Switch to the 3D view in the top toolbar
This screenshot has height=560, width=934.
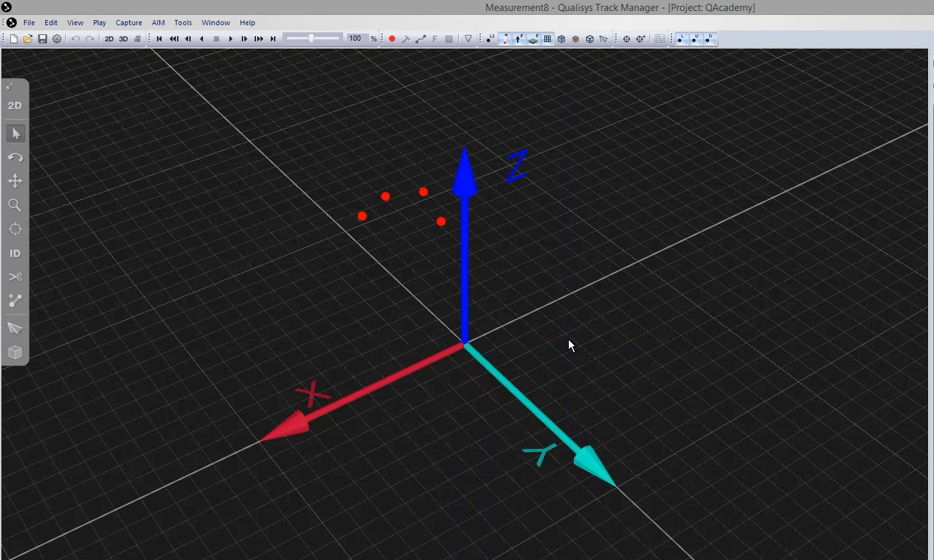pos(123,39)
